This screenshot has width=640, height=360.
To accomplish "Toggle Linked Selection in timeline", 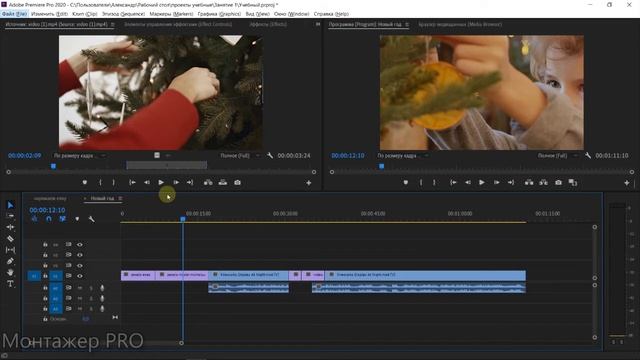I will click(x=62, y=219).
